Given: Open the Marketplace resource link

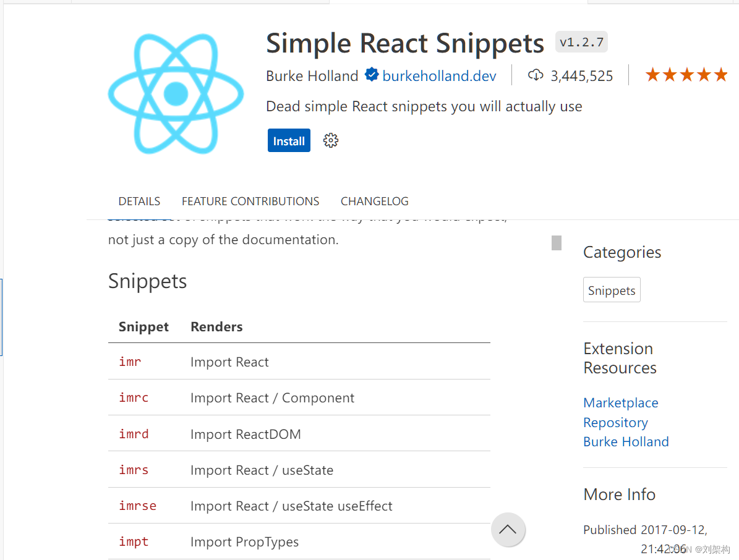Looking at the screenshot, I should 621,402.
